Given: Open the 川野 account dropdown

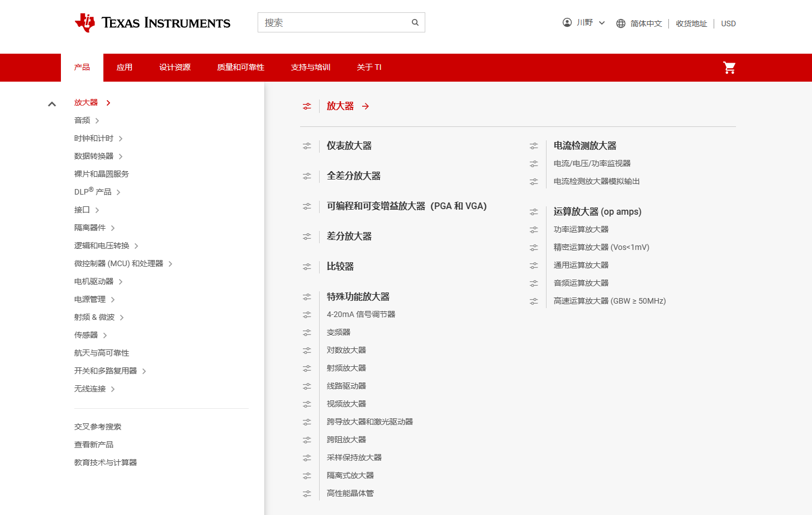Looking at the screenshot, I should 585,22.
